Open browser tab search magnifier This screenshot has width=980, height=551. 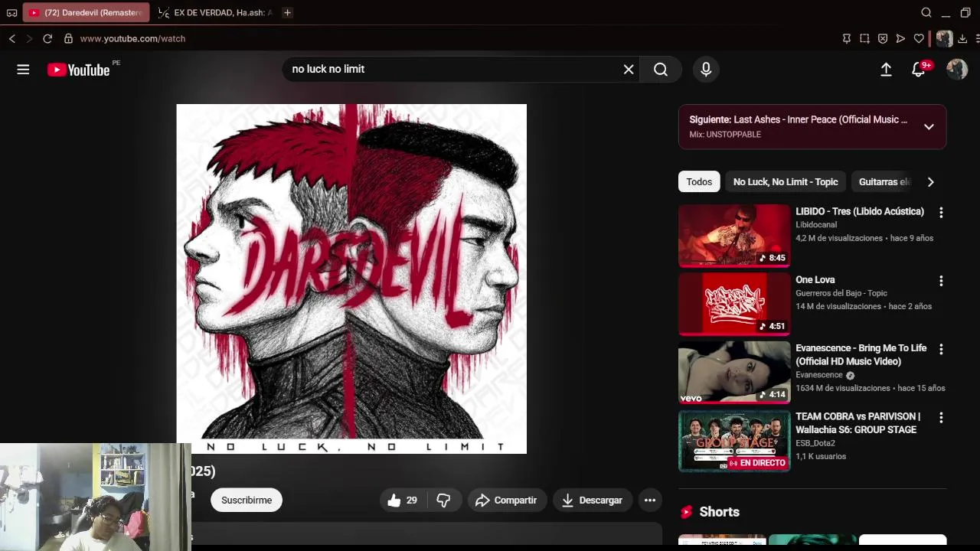pos(926,12)
